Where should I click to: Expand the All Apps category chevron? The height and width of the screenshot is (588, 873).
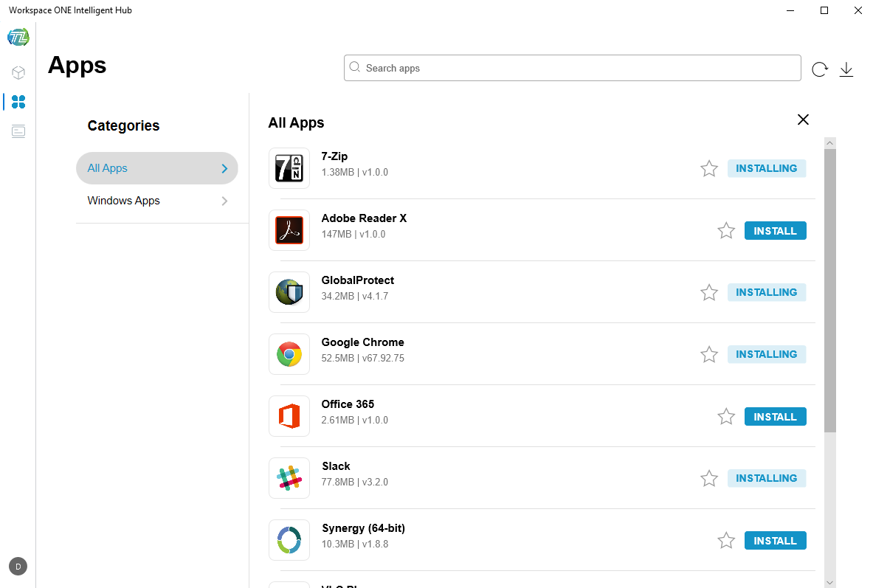point(224,168)
